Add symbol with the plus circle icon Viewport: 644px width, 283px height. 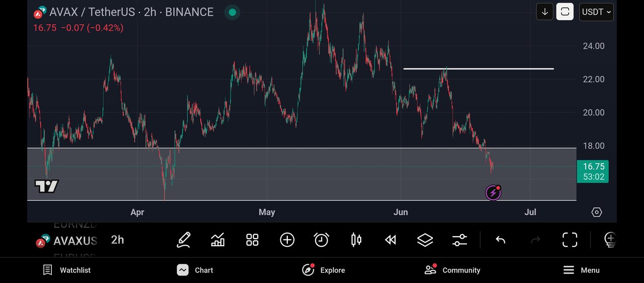click(x=287, y=240)
